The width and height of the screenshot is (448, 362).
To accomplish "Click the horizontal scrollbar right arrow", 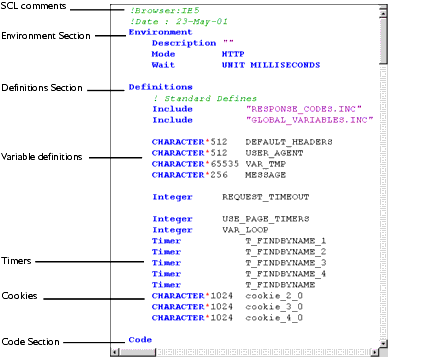I will (x=375, y=352).
